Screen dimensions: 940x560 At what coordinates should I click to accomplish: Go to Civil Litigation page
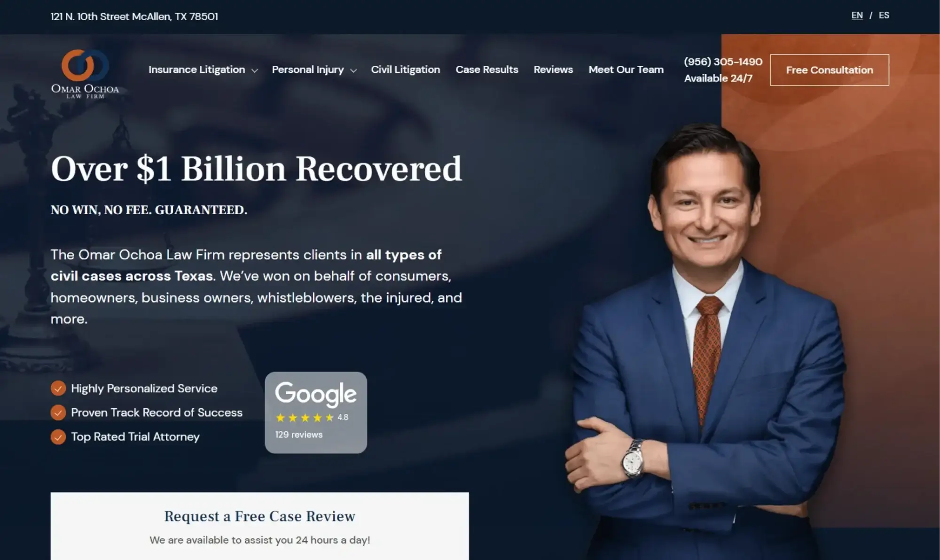point(406,70)
